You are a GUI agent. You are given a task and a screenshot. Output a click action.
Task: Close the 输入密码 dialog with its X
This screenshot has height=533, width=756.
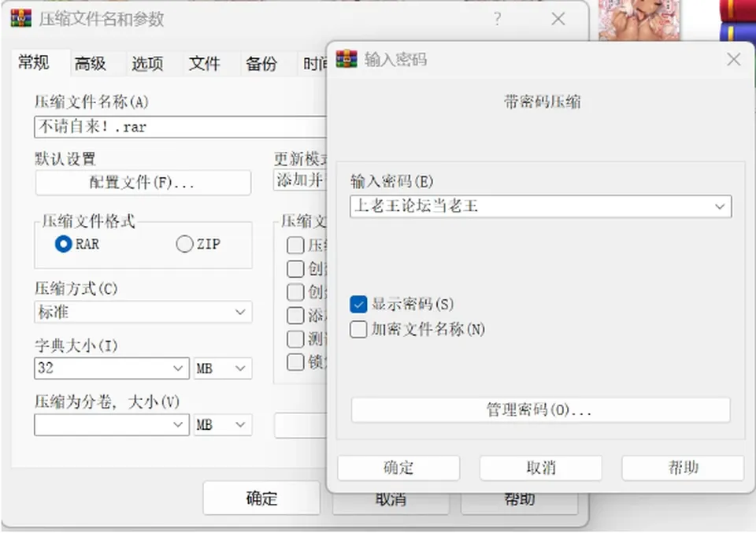(733, 59)
